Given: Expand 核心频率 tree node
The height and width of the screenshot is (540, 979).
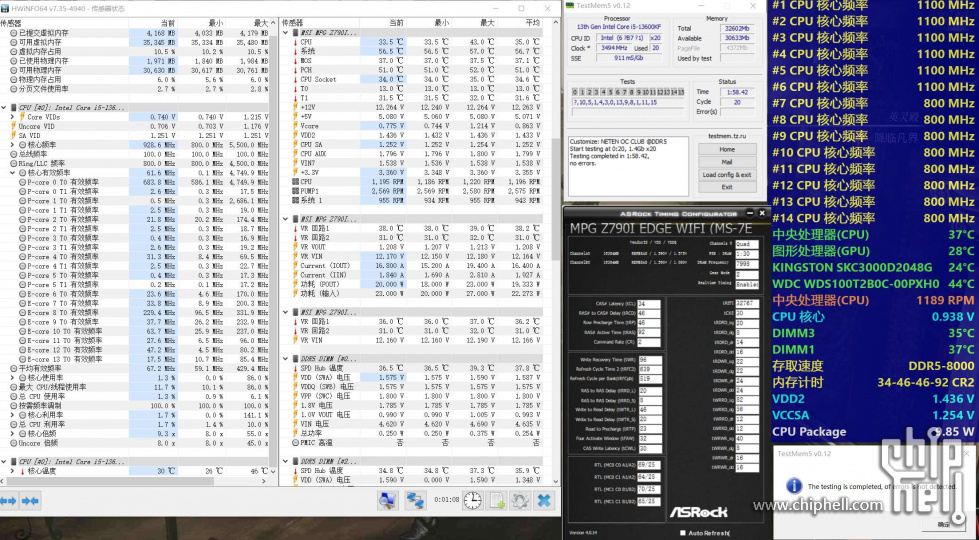Looking at the screenshot, I should [x=13, y=145].
